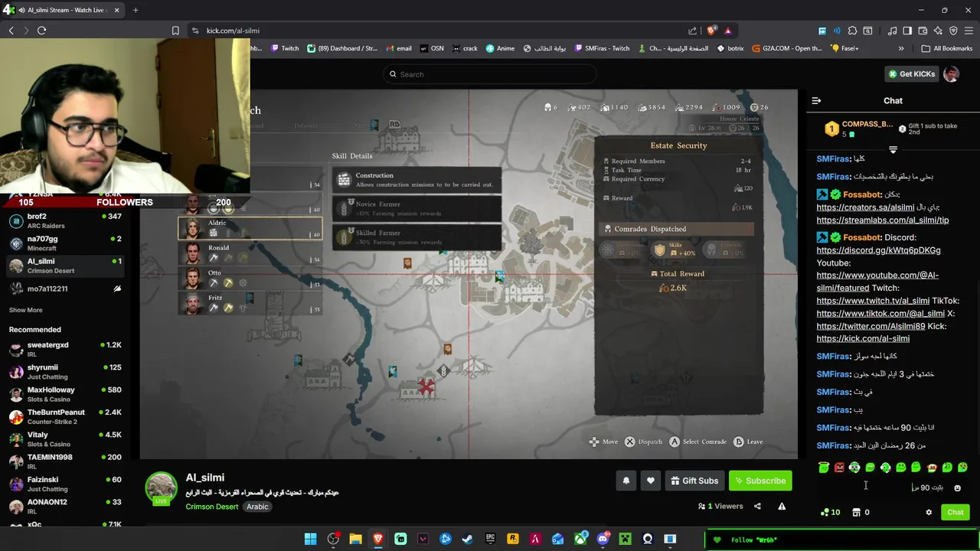Viewport: 980px width, 551px height.
Task: Open the discord.gg invite link in chat
Action: [x=878, y=250]
